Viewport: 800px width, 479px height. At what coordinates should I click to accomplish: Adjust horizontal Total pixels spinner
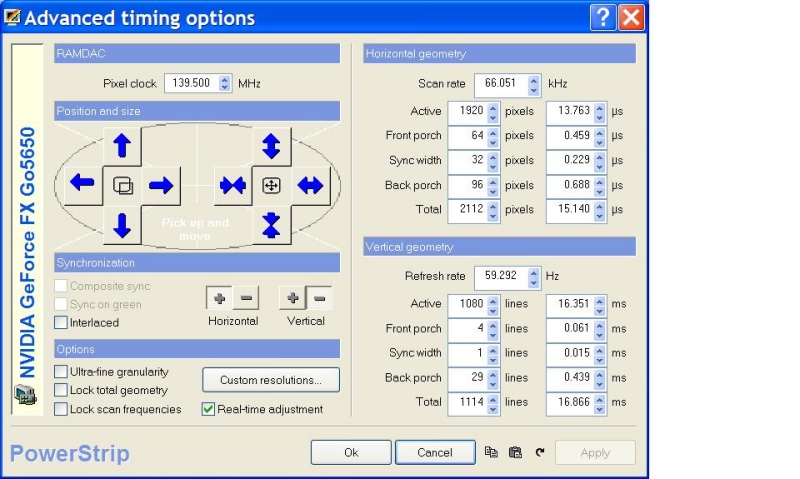(493, 210)
